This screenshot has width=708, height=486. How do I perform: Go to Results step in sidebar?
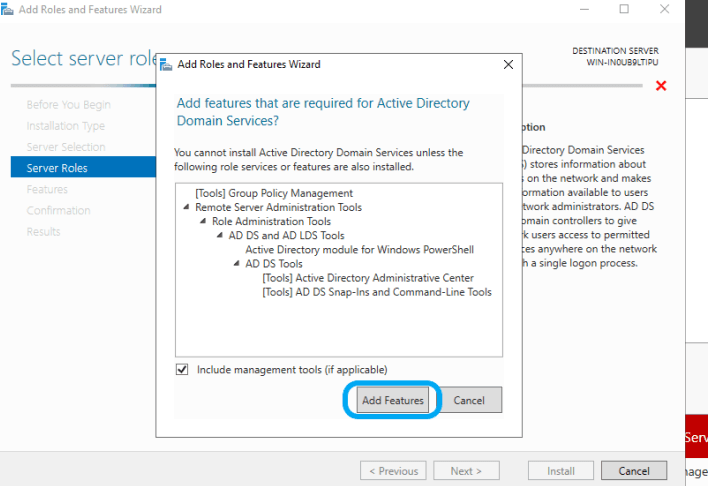click(43, 232)
